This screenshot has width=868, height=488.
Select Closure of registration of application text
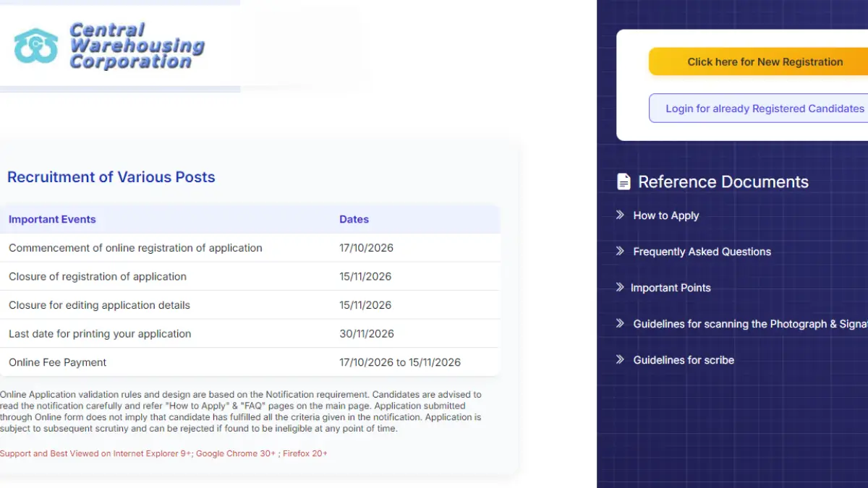(98, 276)
